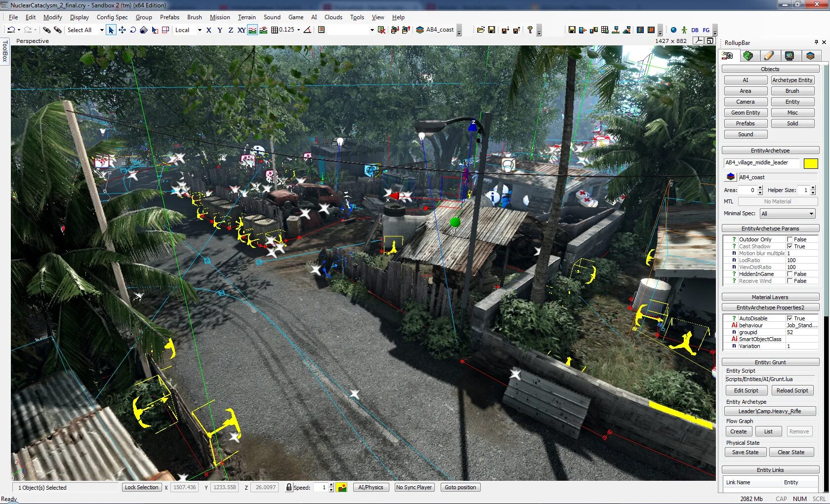
Task: Open the FG flow graph editor
Action: click(x=706, y=30)
